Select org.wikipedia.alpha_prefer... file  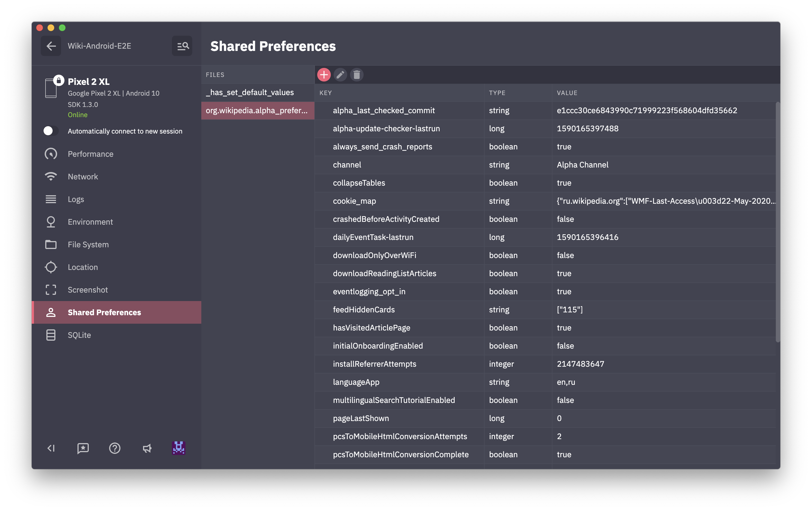[257, 110]
